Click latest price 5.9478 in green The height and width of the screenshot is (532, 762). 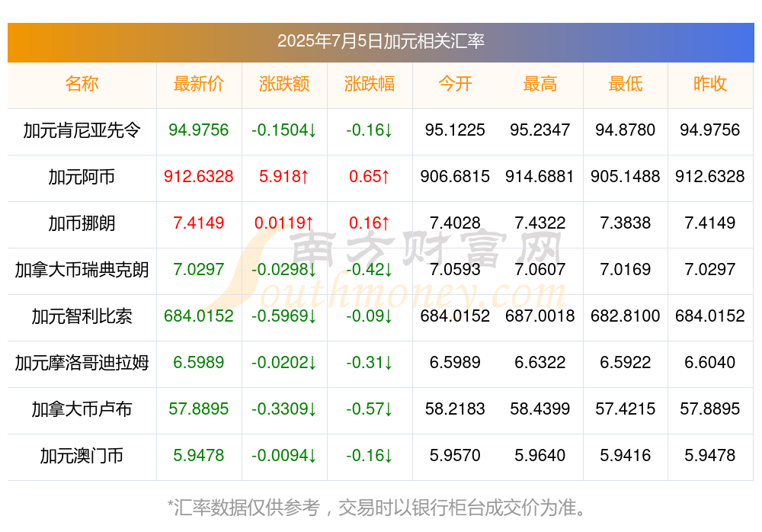[198, 455]
